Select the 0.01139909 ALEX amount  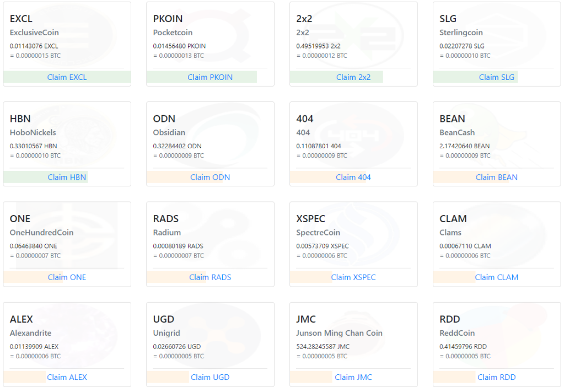34,347
